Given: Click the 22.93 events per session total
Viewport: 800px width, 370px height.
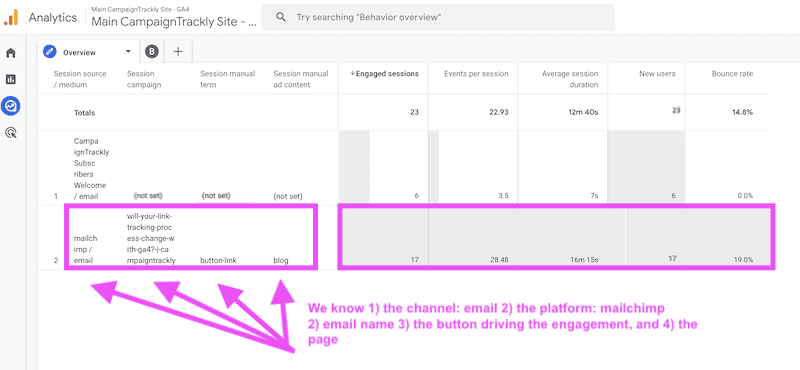Looking at the screenshot, I should pos(498,113).
